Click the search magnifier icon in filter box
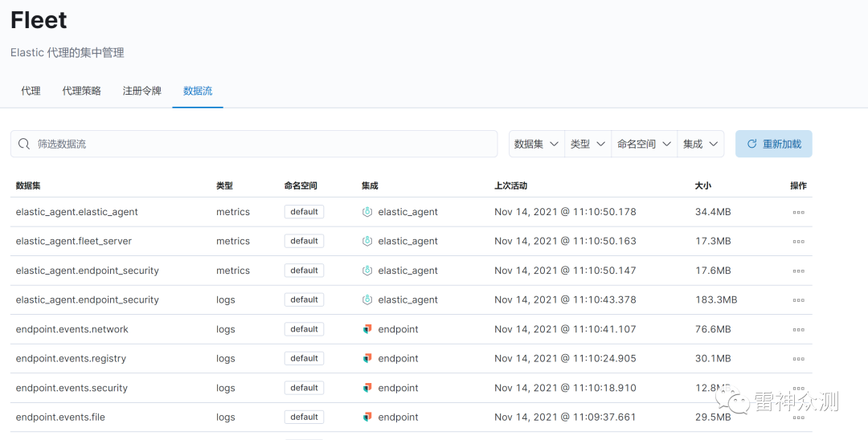The width and height of the screenshot is (868, 440). (x=24, y=144)
